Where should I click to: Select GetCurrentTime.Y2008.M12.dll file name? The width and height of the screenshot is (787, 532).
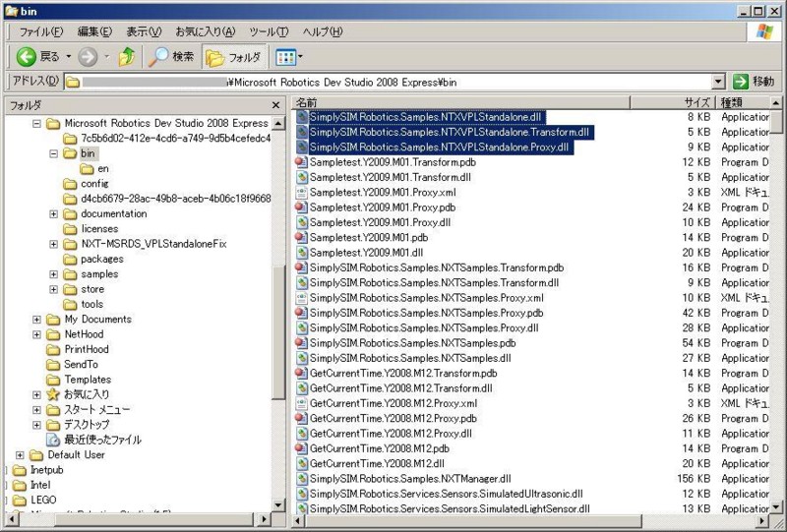(x=377, y=463)
